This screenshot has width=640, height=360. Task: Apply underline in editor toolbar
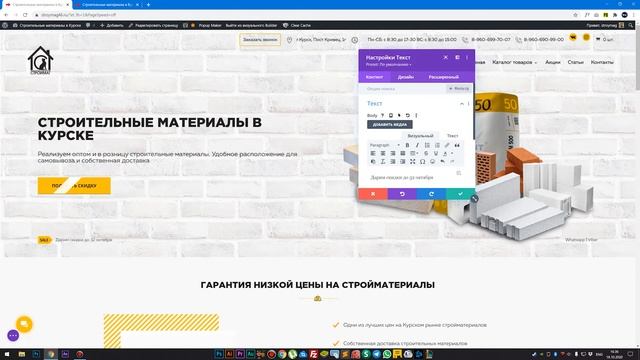436,153
